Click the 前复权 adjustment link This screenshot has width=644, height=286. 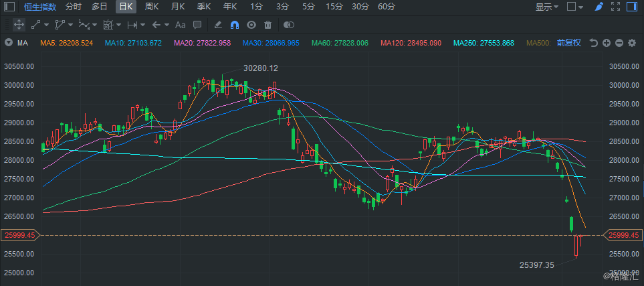(568, 43)
